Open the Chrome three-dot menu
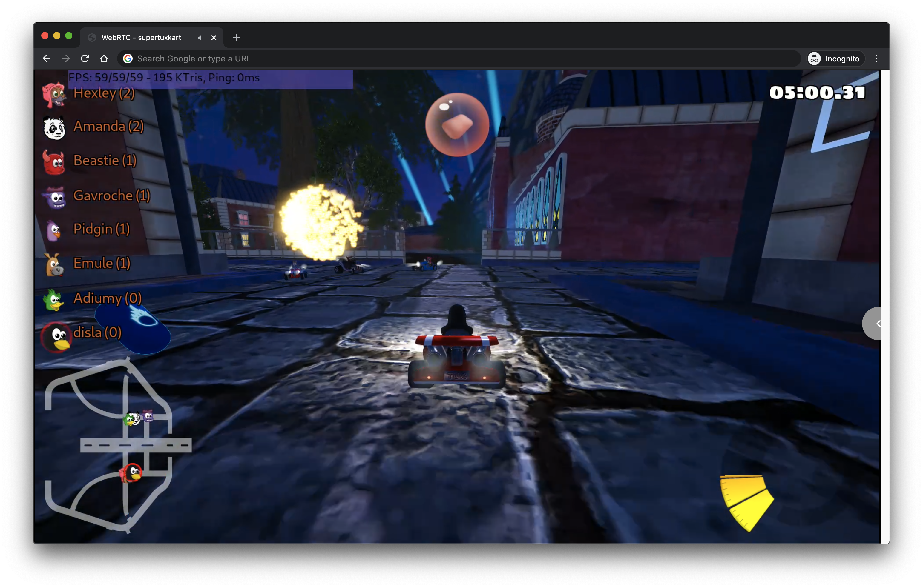The width and height of the screenshot is (923, 588). 876,59
